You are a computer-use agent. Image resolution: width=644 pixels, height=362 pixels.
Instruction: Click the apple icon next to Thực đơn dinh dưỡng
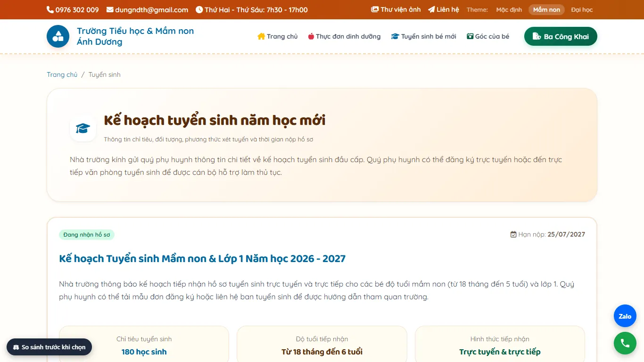pos(311,36)
